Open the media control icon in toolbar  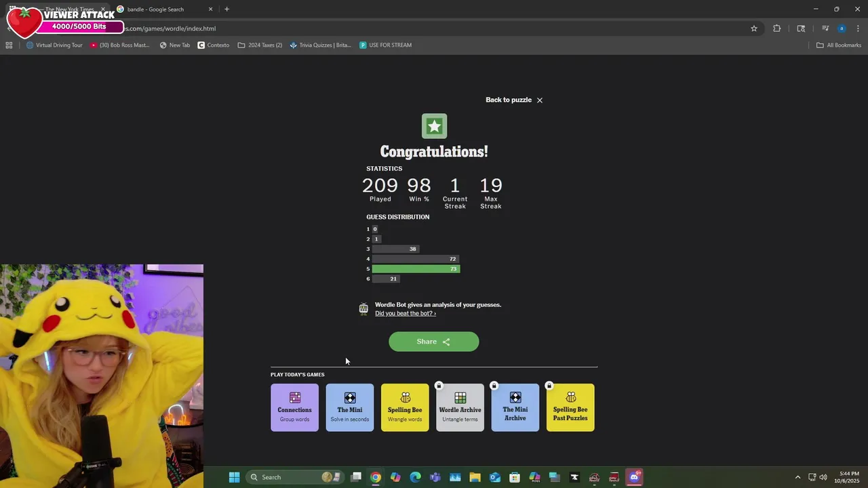(825, 28)
